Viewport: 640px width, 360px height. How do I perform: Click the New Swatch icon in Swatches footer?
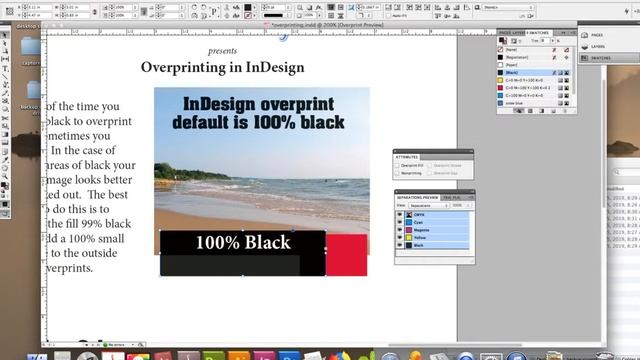point(553,111)
